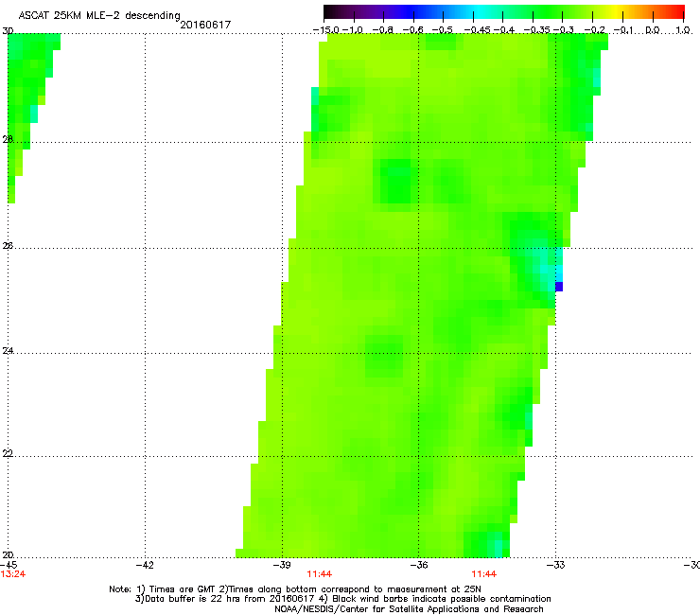Screen dimensions: 700x615
Task: Click the -0.5 color scale label
Action: pyautogui.click(x=443, y=30)
